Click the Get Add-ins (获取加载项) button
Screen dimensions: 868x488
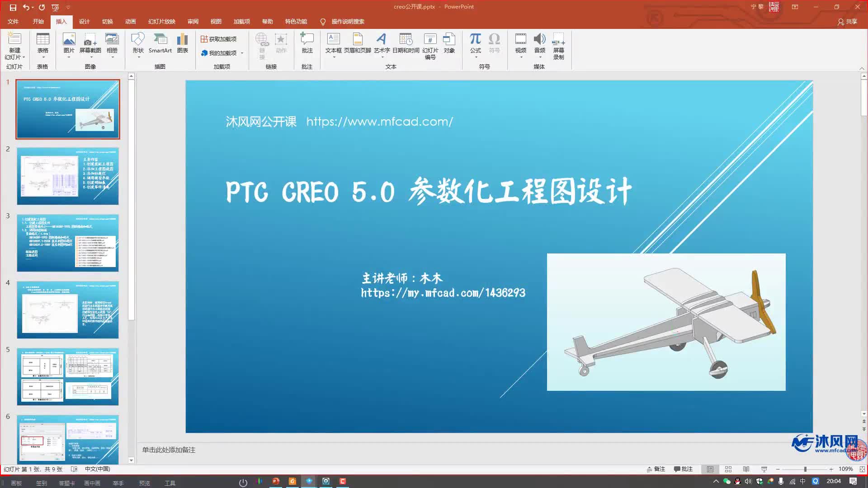pyautogui.click(x=219, y=39)
